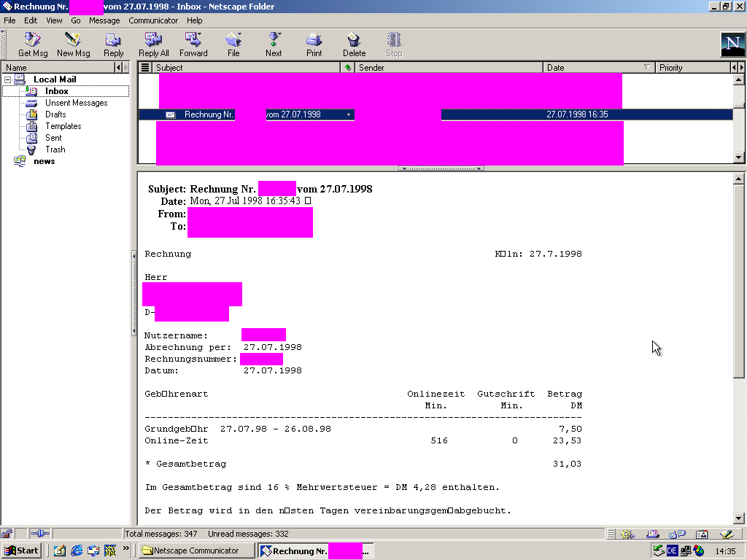
Task: Click the message body scrollbar thumb
Action: coord(738,281)
